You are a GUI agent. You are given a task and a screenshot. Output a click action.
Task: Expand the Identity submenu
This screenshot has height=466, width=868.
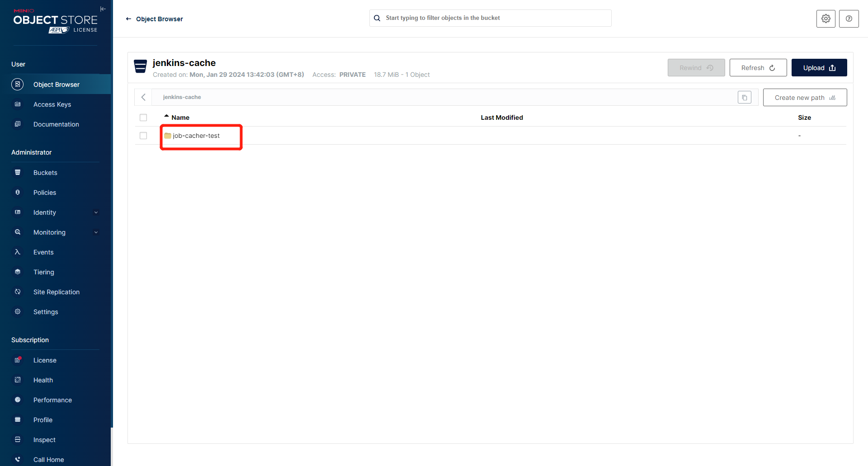point(96,212)
